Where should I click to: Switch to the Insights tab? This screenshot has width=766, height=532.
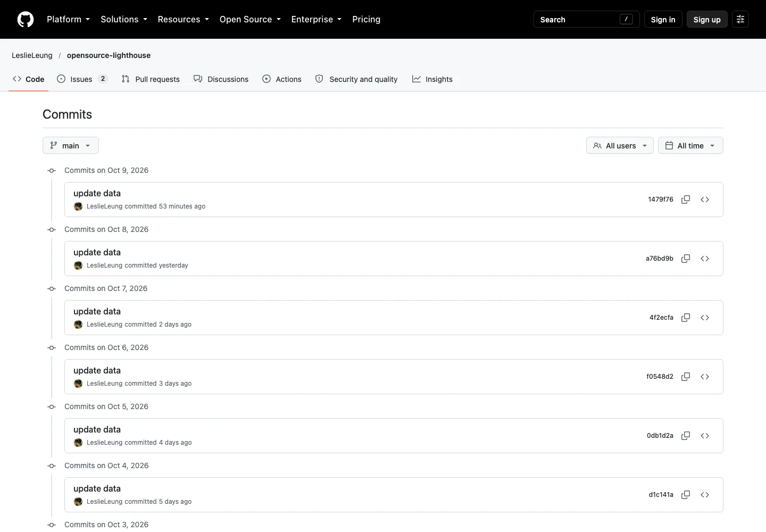point(432,79)
